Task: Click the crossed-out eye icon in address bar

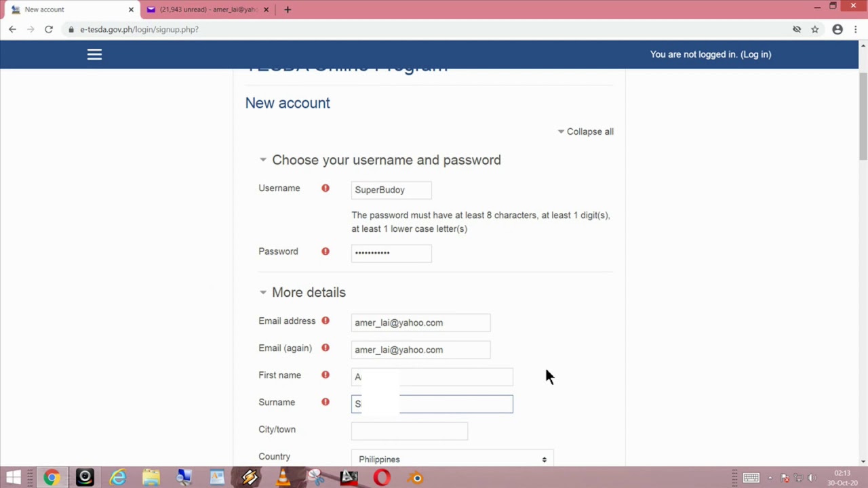Action: tap(797, 29)
